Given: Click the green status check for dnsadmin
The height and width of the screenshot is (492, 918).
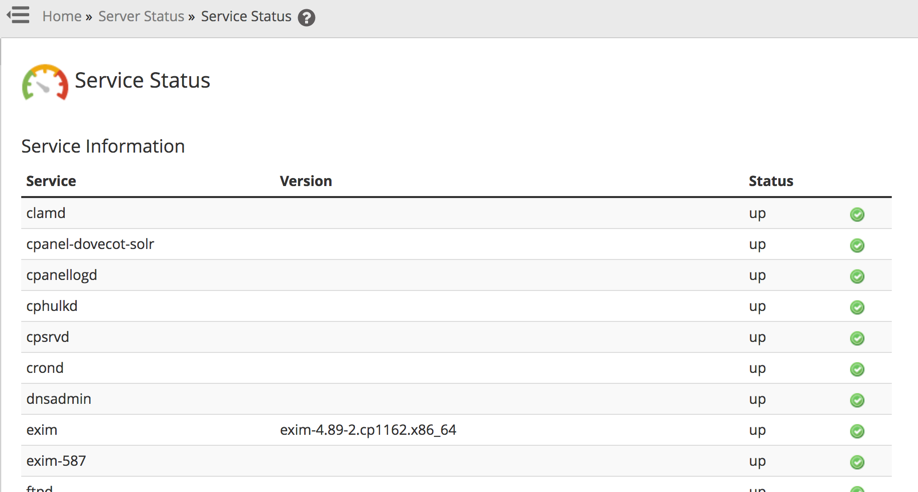Looking at the screenshot, I should tap(857, 400).
